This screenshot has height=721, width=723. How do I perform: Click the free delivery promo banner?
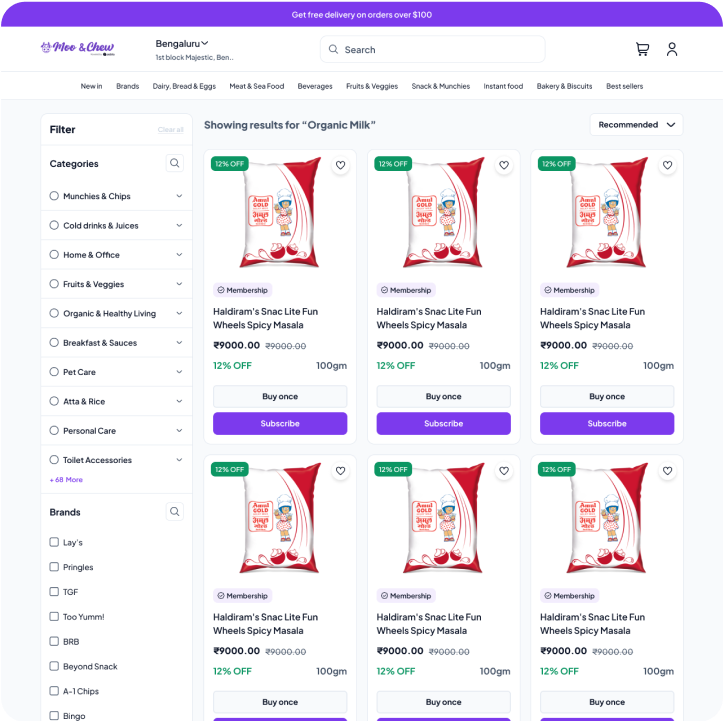[x=362, y=14]
